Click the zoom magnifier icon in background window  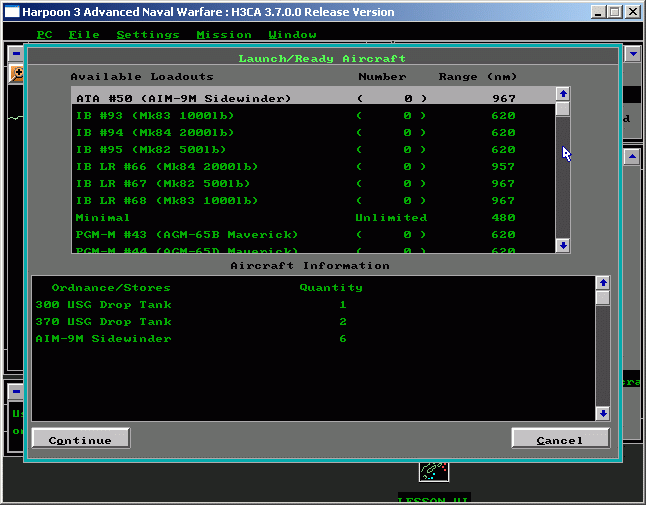point(17,74)
